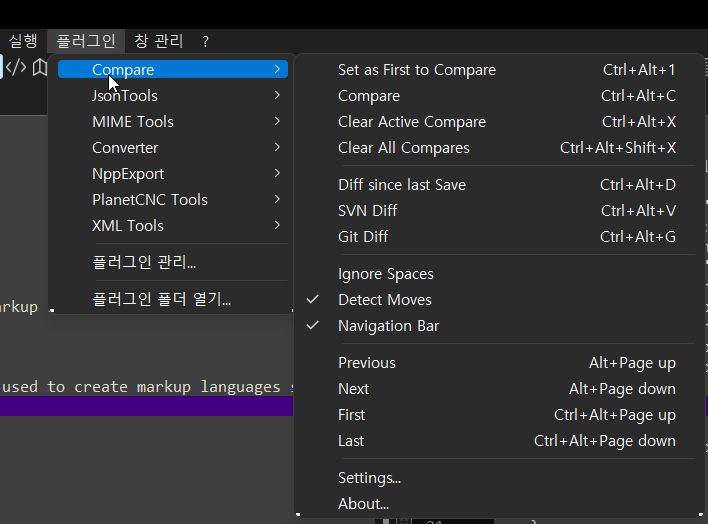
Task: Open 플러그인 관리... dialog
Action: pos(173,262)
